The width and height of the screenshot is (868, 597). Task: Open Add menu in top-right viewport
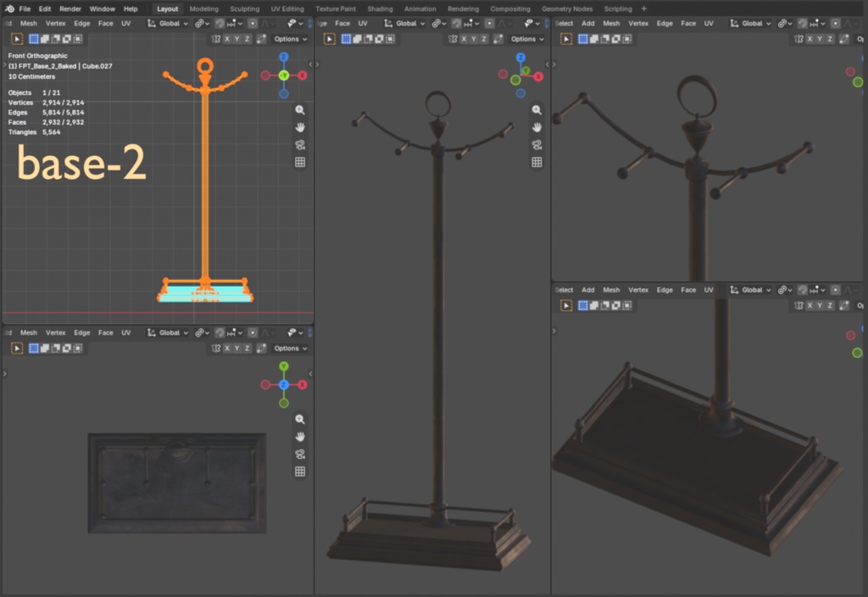coord(588,23)
